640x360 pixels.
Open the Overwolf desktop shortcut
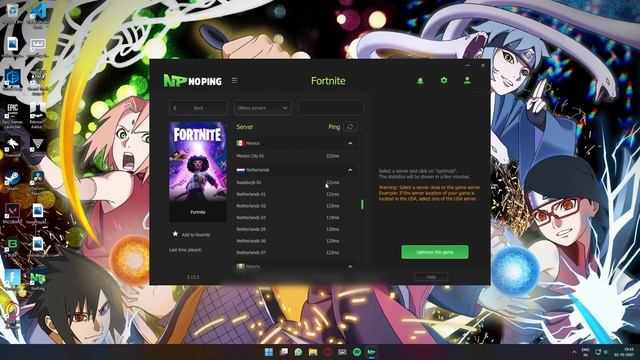[x=12, y=147]
